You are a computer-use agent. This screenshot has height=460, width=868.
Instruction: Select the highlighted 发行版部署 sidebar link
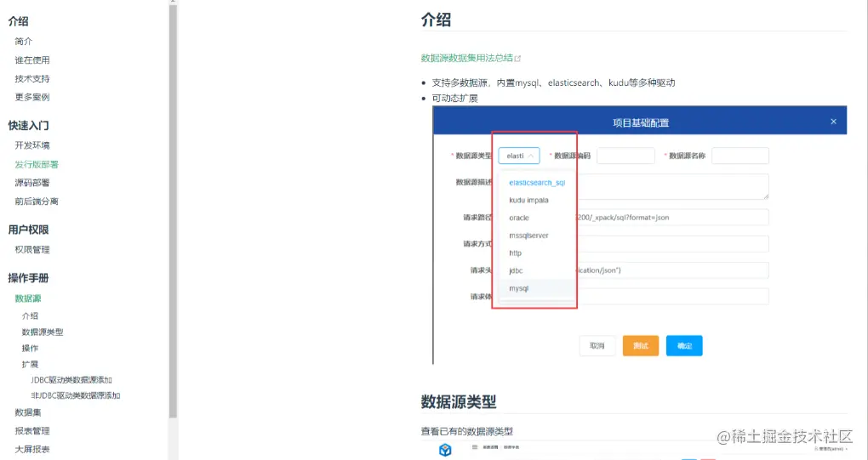pyautogui.click(x=37, y=164)
